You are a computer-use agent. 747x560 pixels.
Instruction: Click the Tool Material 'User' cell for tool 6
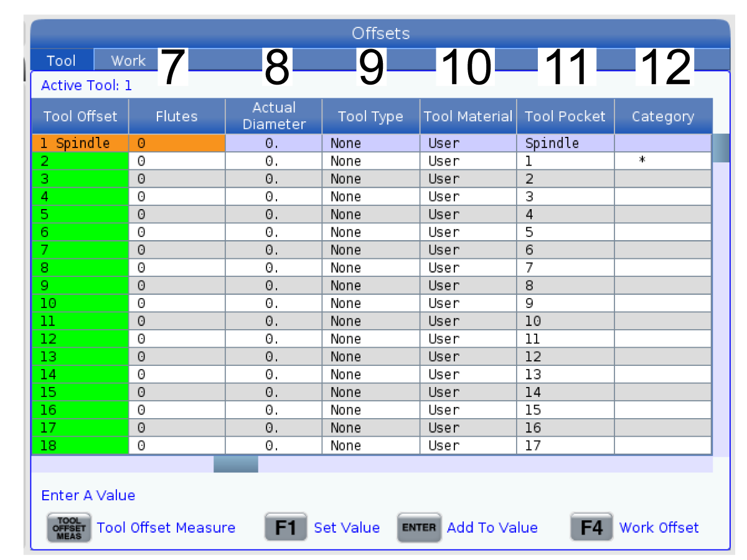[x=468, y=232]
